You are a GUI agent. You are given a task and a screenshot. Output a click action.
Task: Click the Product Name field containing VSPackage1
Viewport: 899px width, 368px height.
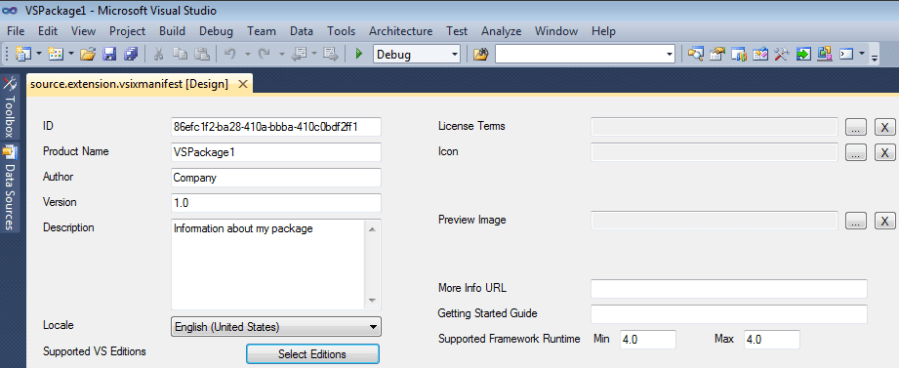click(x=276, y=152)
